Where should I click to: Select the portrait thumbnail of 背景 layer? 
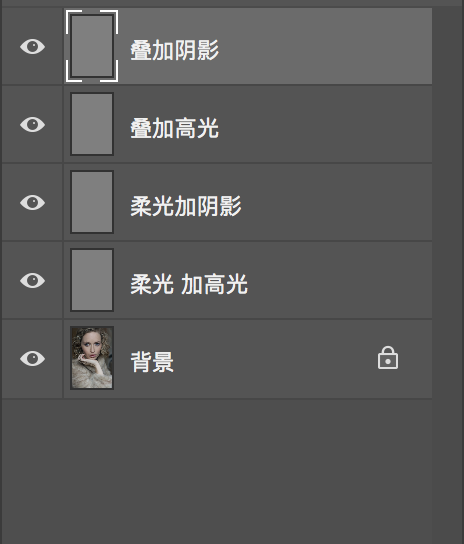click(x=92, y=358)
